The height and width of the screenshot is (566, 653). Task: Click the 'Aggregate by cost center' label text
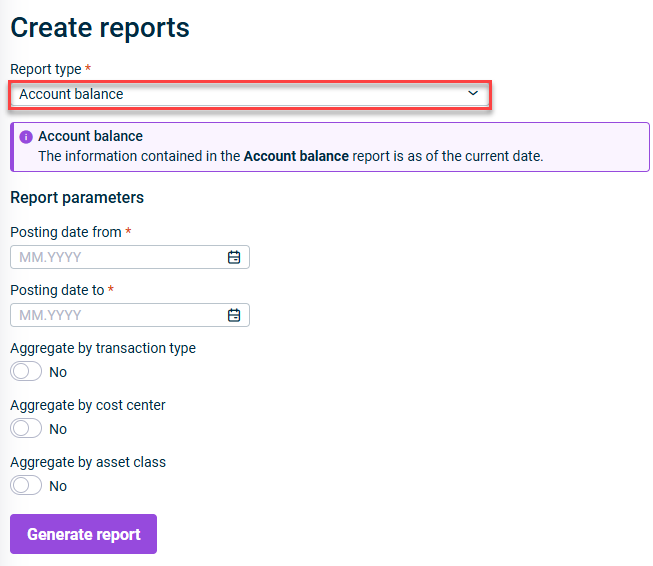[88, 405]
